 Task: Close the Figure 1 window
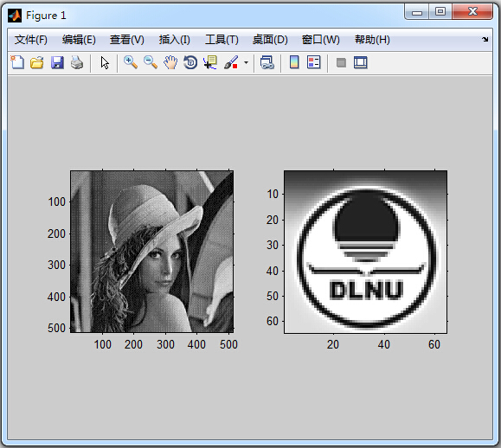pyautogui.click(x=472, y=12)
